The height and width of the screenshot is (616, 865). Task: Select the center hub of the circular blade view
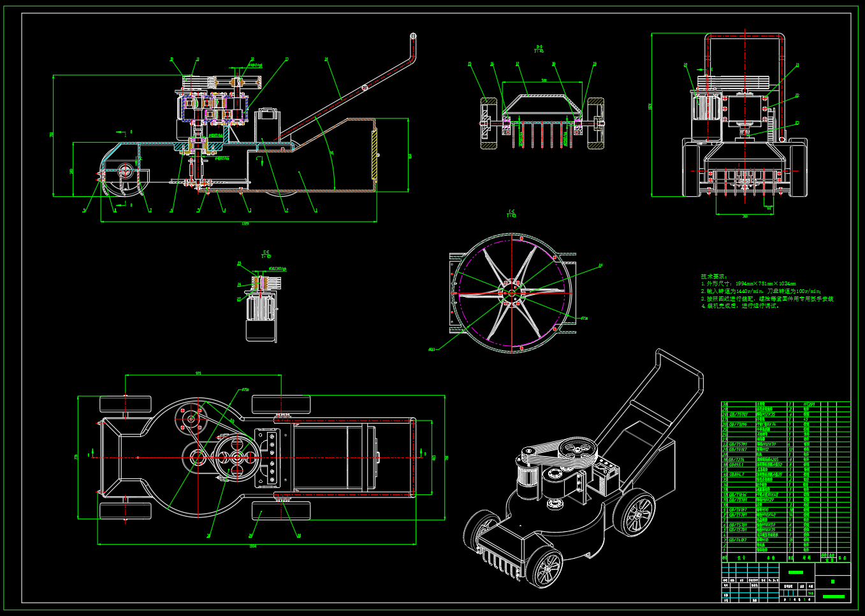click(x=511, y=294)
